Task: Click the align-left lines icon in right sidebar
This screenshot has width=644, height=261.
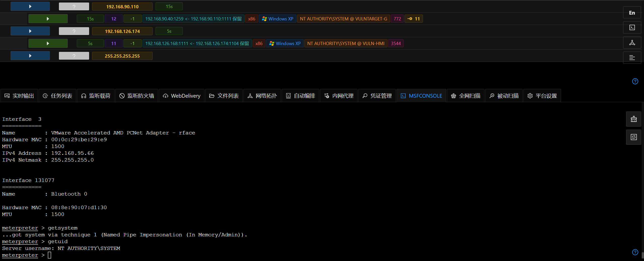Action: click(632, 58)
